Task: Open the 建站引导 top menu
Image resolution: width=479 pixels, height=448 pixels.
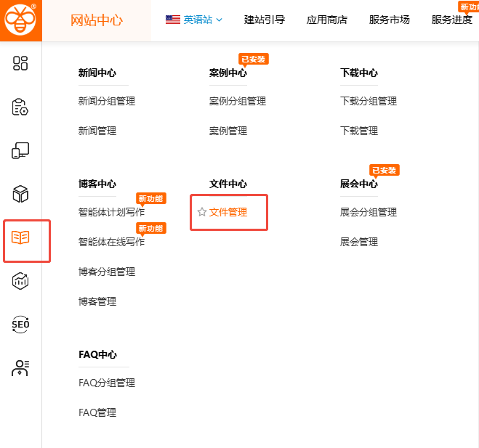Action: pos(265,20)
